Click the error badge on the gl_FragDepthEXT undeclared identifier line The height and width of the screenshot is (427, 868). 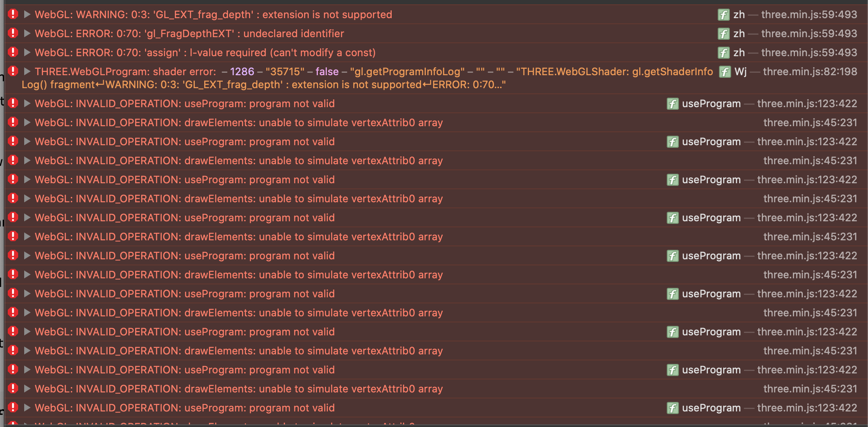(13, 33)
